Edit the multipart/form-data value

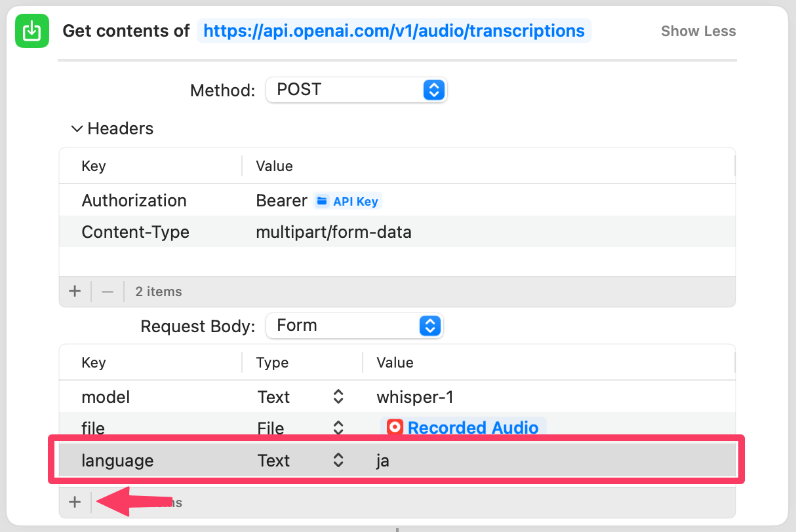click(334, 232)
